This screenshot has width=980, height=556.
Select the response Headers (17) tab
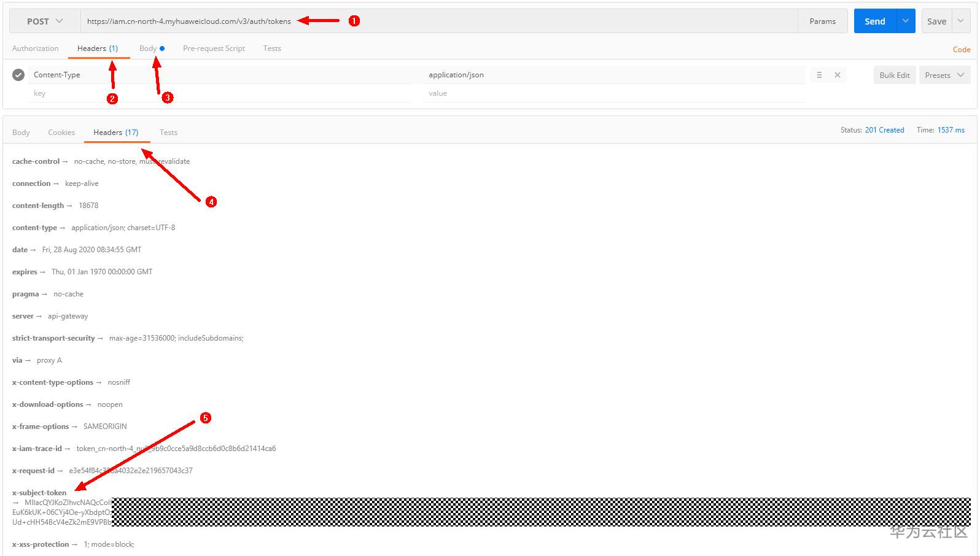point(116,133)
